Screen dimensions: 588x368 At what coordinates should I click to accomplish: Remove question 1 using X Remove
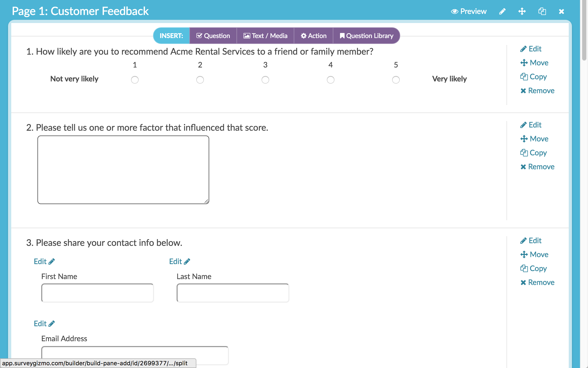pyautogui.click(x=537, y=91)
